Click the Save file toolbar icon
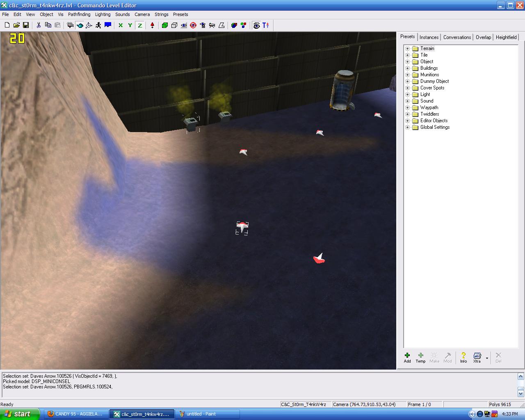Viewport: 525px width, 420px height. point(25,25)
